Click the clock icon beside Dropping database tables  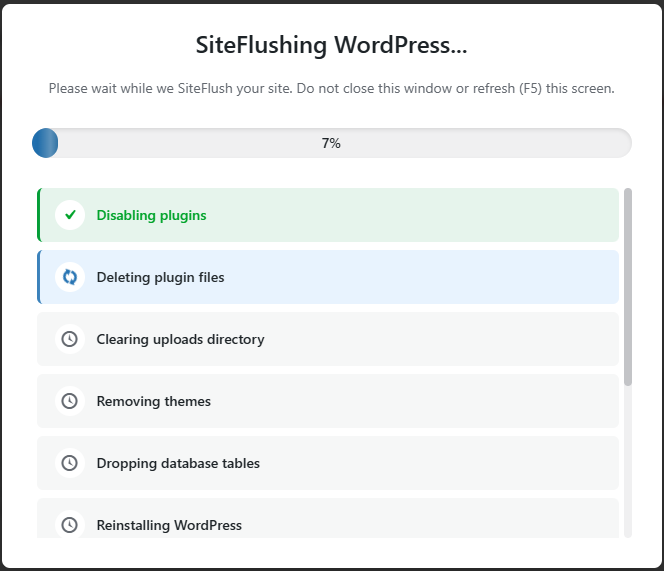70,463
